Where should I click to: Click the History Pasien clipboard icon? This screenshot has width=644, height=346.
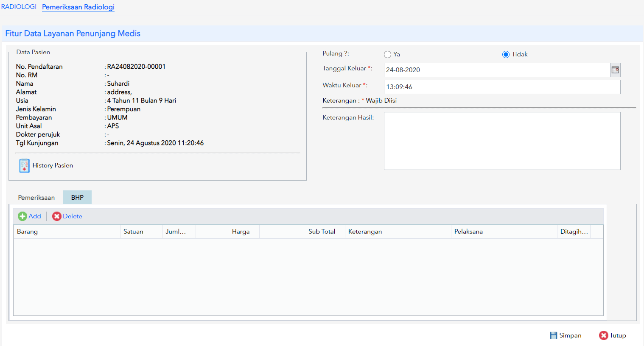tap(24, 165)
